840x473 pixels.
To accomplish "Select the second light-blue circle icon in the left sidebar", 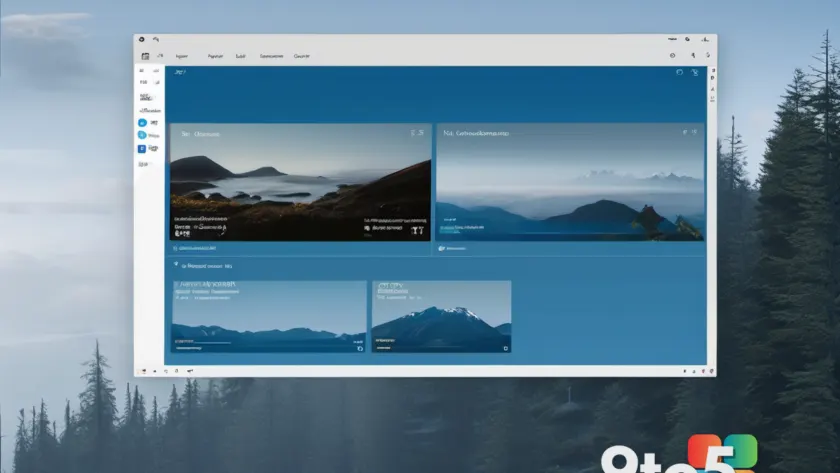I will 142,135.
